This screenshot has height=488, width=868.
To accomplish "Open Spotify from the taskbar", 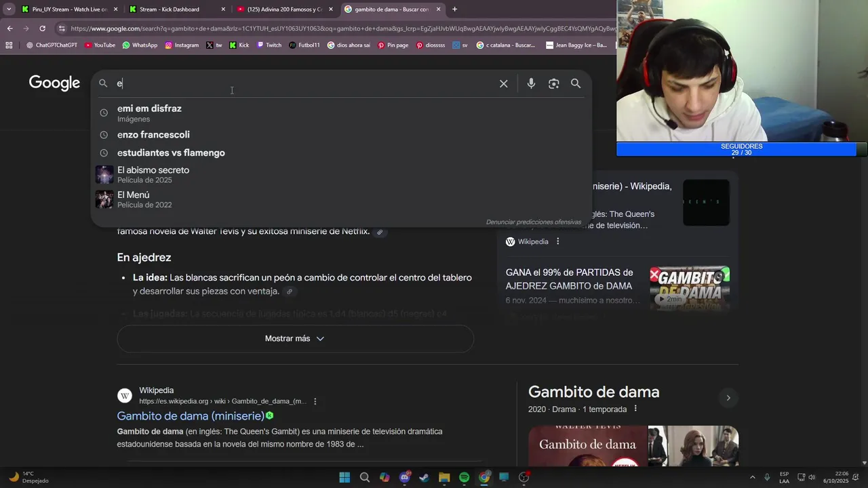I will click(x=464, y=477).
